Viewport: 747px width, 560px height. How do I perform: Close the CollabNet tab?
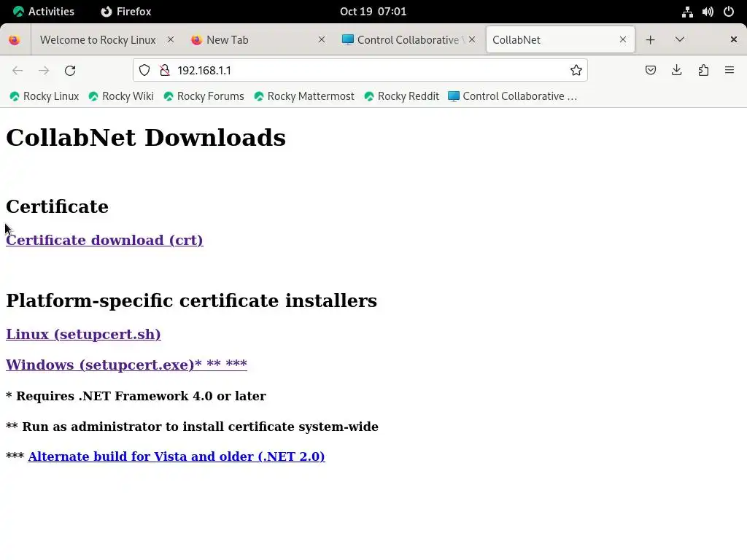[623, 39]
